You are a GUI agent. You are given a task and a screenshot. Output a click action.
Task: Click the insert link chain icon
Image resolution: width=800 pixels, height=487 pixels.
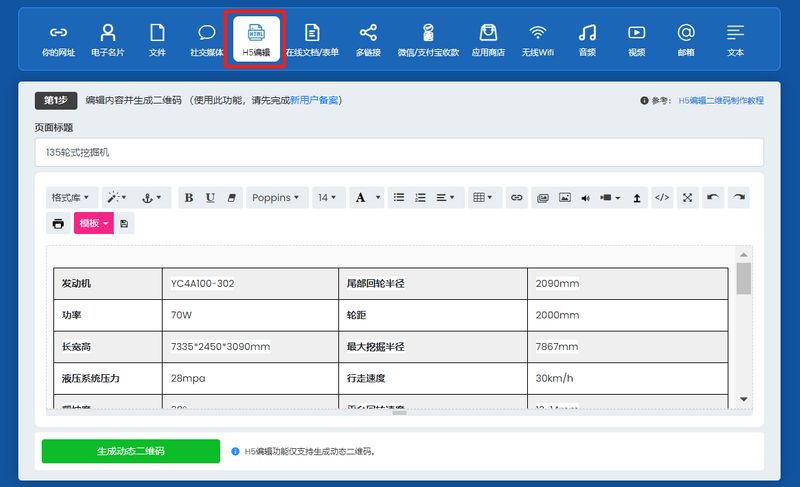[x=517, y=198]
